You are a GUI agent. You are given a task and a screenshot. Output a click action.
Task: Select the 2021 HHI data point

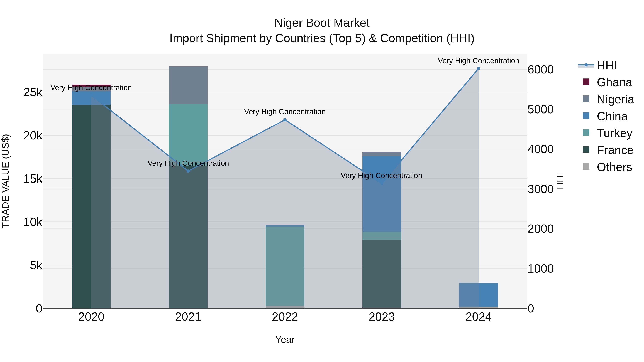point(188,171)
